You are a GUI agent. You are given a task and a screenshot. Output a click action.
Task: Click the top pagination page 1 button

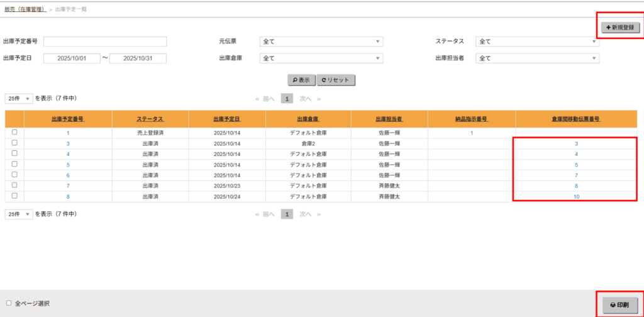(286, 99)
